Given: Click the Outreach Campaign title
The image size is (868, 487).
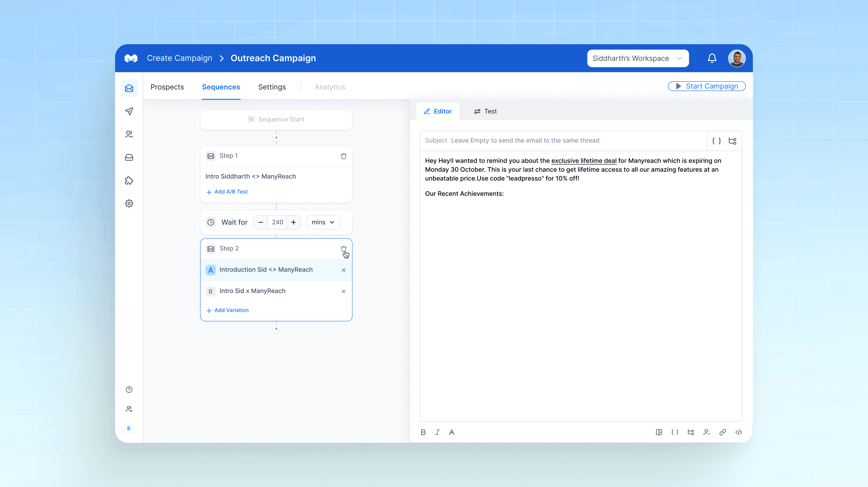Looking at the screenshot, I should point(273,58).
